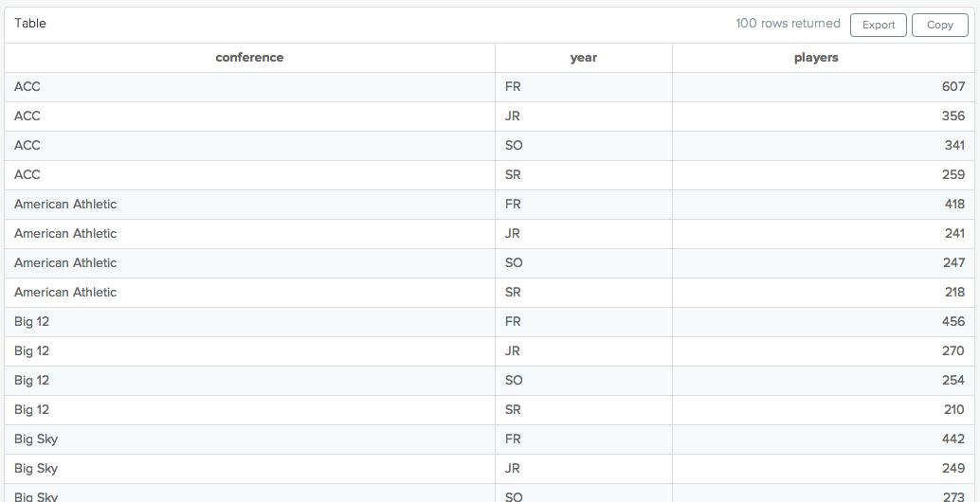The image size is (980, 502).
Task: Select the Big 12 conference cell in the FR row
Action: 32,322
